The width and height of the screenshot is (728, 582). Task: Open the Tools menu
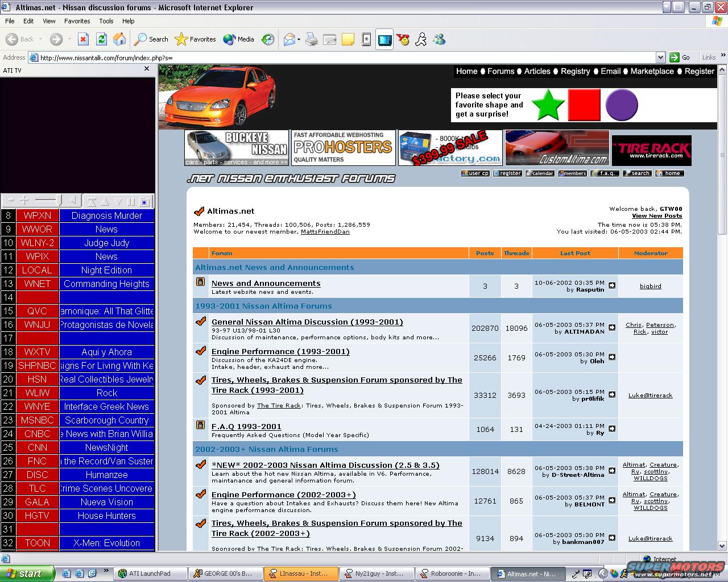point(106,21)
